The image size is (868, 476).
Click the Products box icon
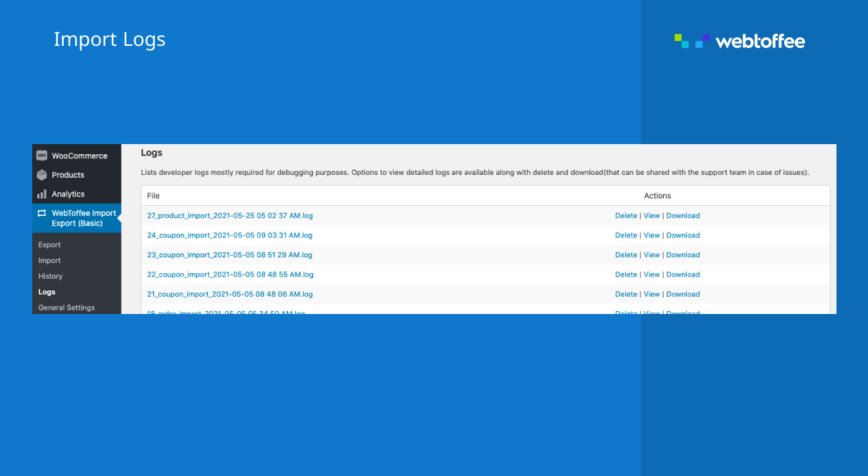tap(42, 175)
